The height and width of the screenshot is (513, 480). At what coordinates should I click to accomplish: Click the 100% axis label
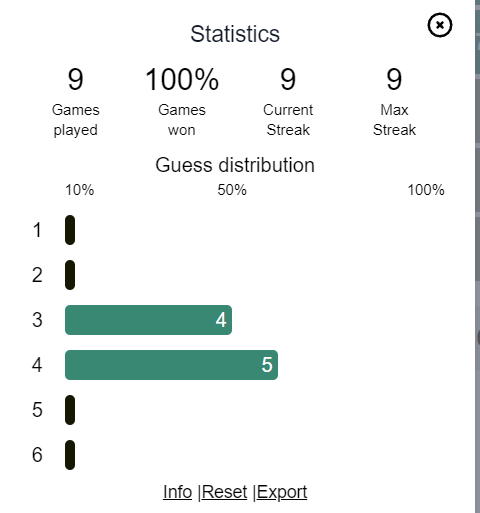pyautogui.click(x=426, y=190)
